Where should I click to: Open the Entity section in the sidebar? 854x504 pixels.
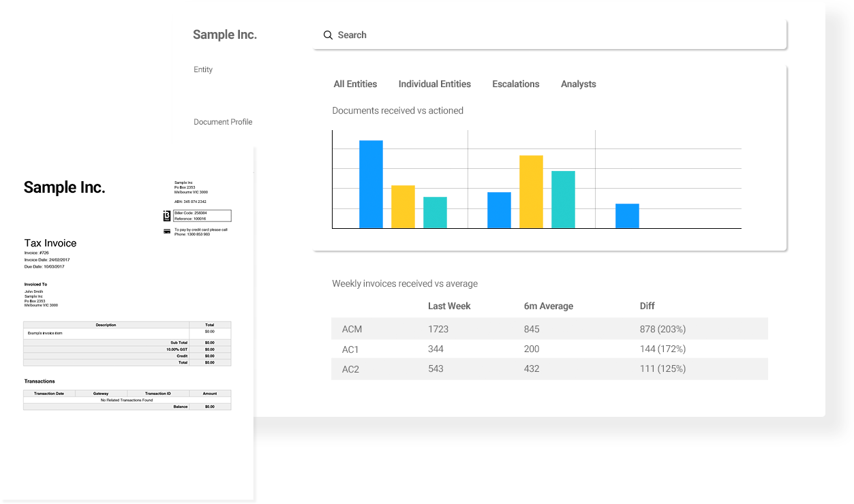[x=202, y=69]
